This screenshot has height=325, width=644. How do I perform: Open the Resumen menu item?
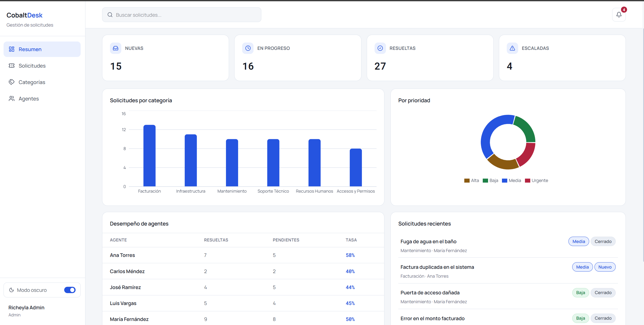(42, 49)
